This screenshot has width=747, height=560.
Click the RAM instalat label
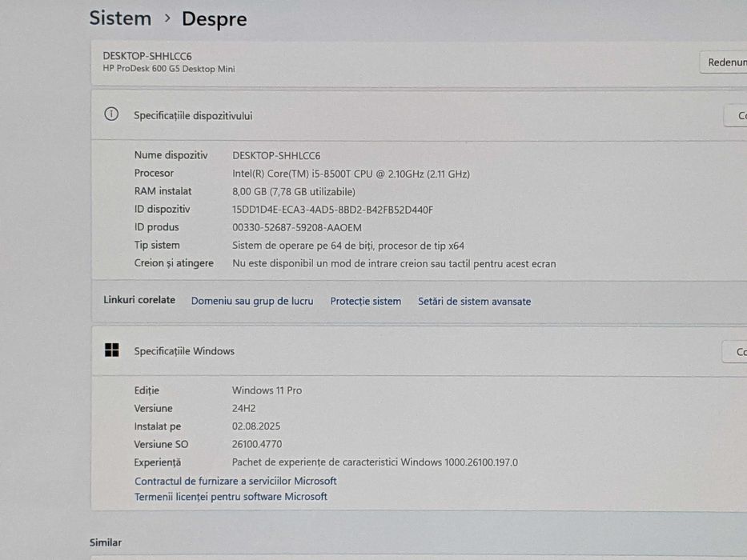coord(163,191)
